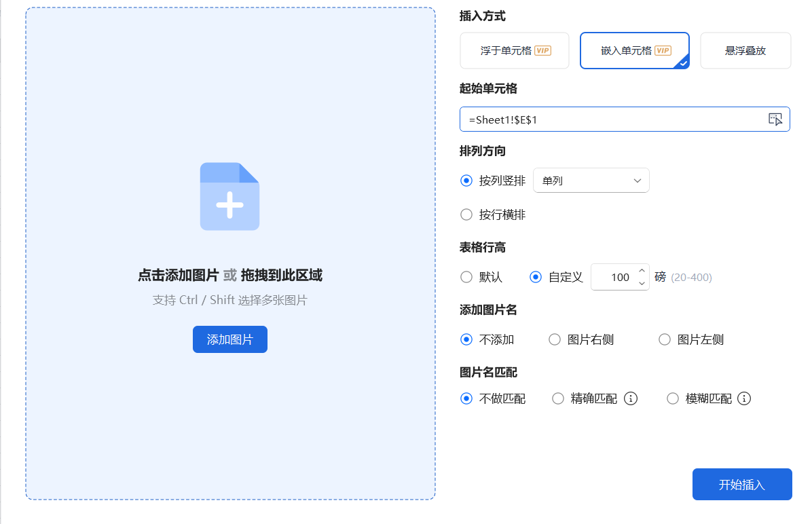The width and height of the screenshot is (812, 524).
Task: Click the 起始单元格 input field
Action: click(x=625, y=119)
